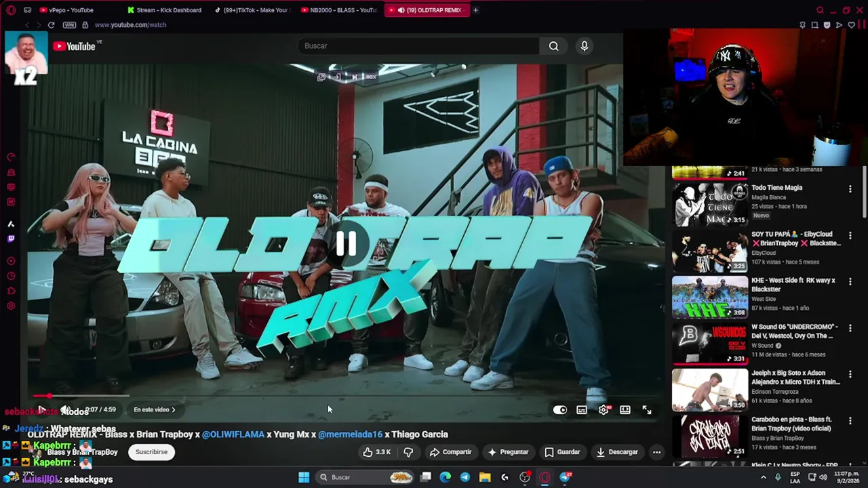Open options menu for Todo Tiene Magia

pyautogui.click(x=850, y=189)
